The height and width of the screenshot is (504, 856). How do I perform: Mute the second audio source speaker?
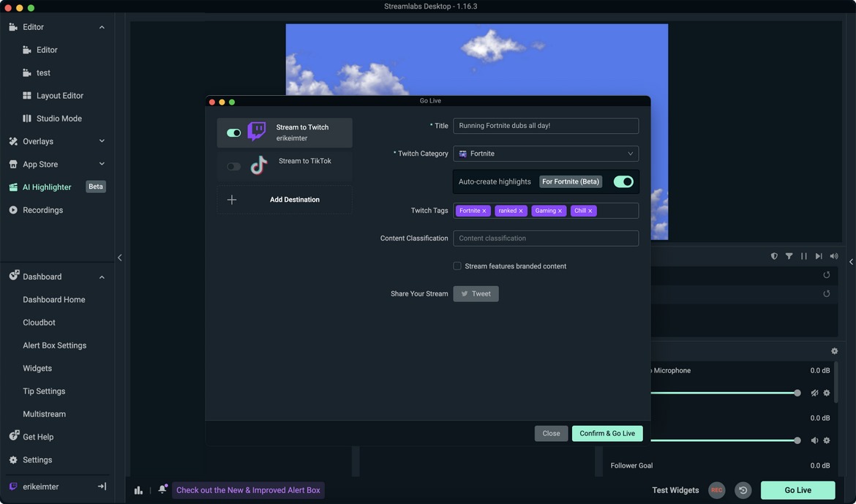click(x=814, y=440)
